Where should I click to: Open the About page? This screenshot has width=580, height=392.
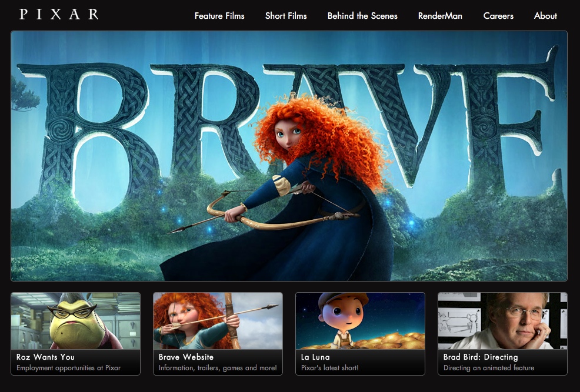[x=546, y=16]
